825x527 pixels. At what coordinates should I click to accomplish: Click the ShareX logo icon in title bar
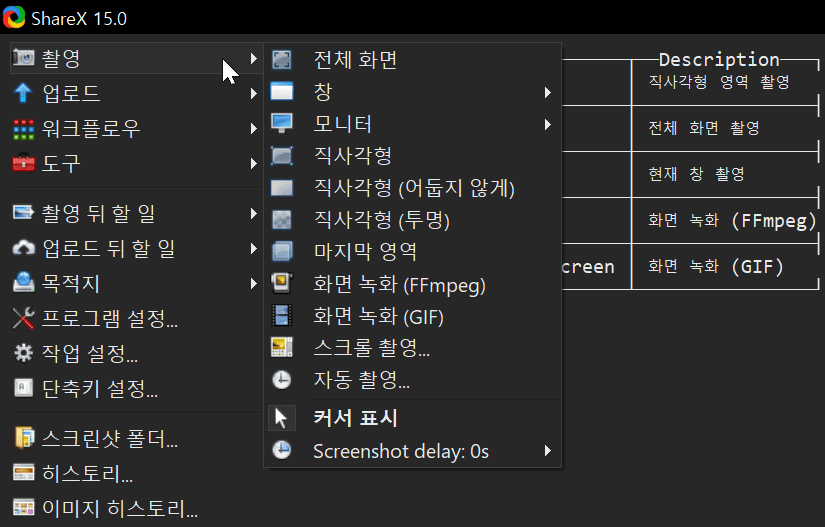pos(14,17)
